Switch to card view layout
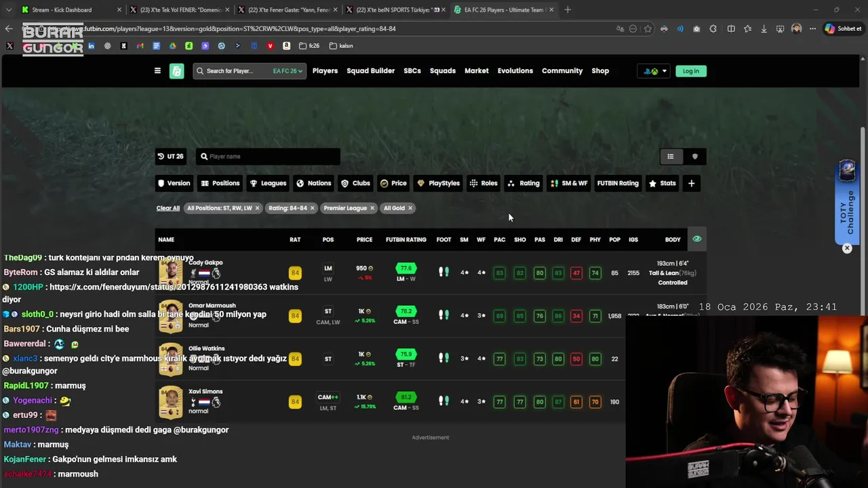 coord(694,157)
